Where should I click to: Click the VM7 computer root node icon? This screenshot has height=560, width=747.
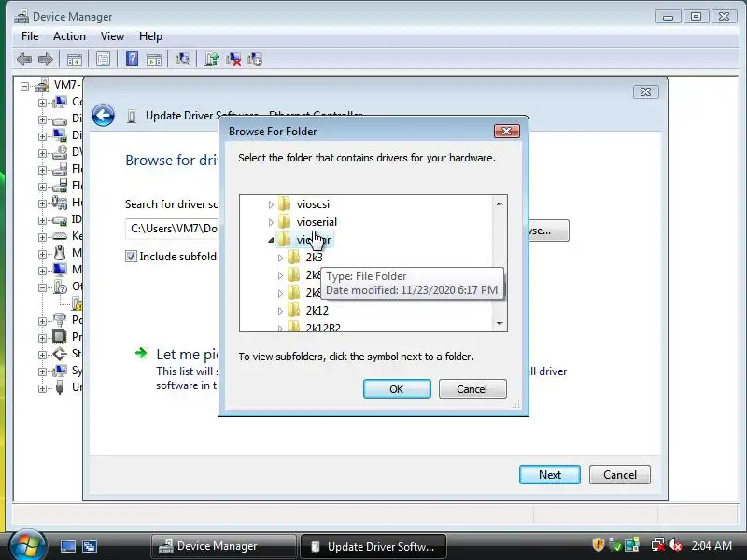42,86
